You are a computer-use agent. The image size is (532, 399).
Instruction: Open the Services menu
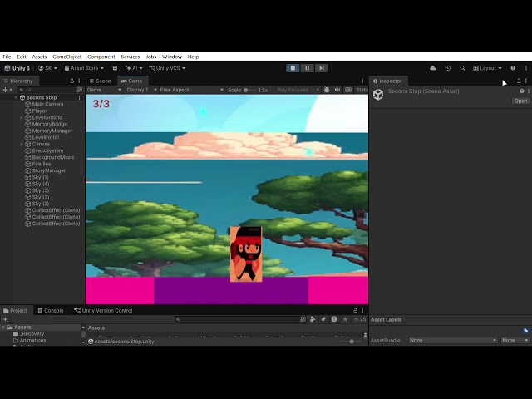(x=131, y=57)
